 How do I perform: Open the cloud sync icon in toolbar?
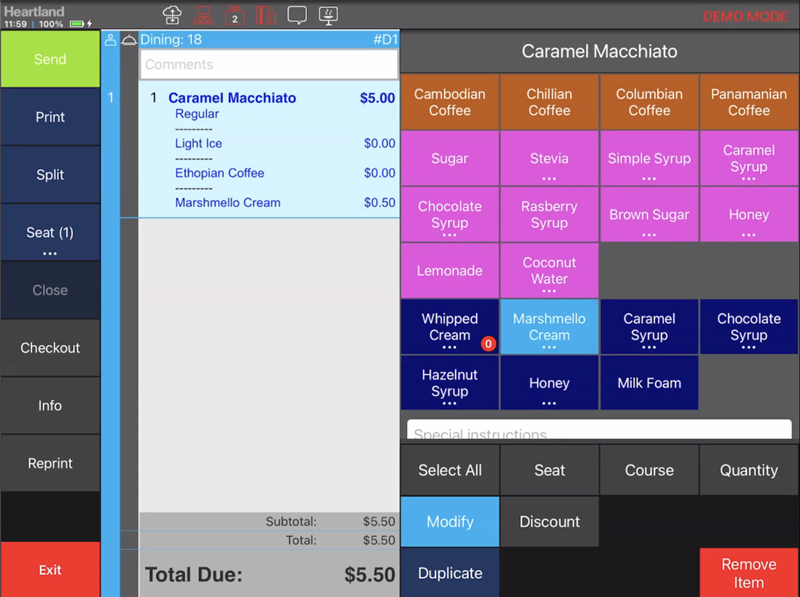[x=171, y=15]
